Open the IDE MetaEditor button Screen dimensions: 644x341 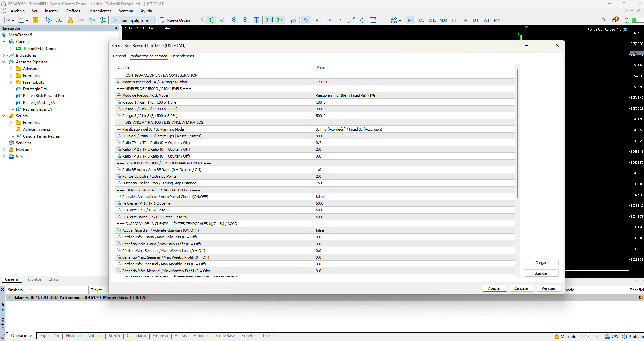coord(59,20)
